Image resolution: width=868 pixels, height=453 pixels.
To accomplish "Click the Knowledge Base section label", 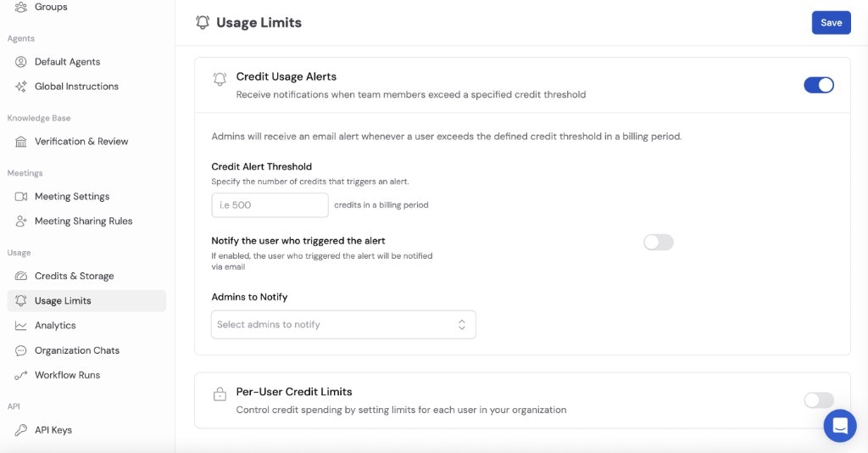I will coord(39,118).
